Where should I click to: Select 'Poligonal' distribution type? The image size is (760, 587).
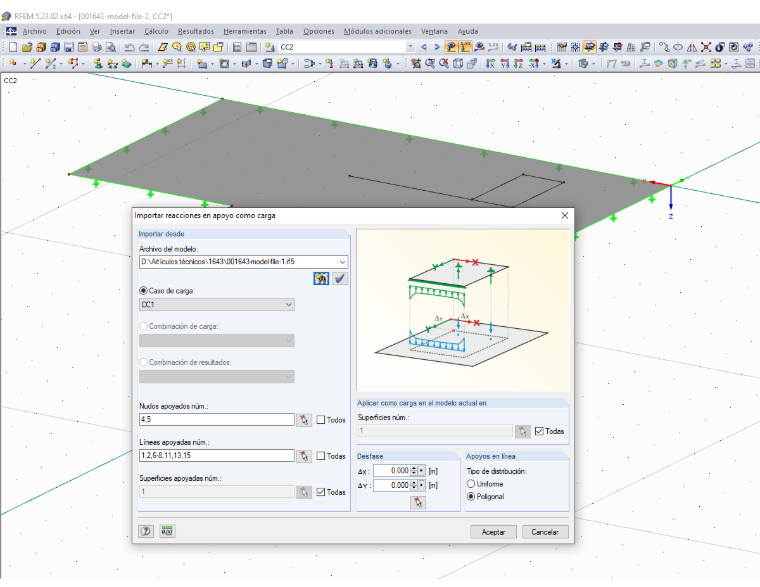[x=471, y=496]
